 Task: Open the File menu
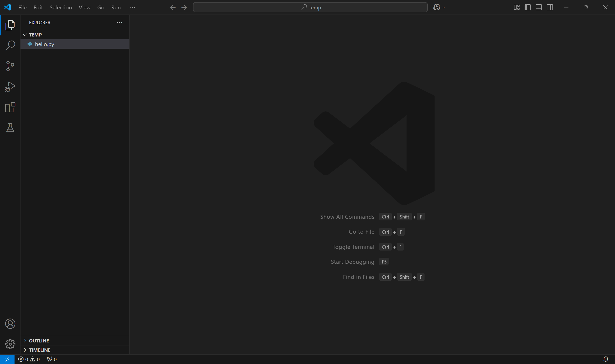point(22,7)
